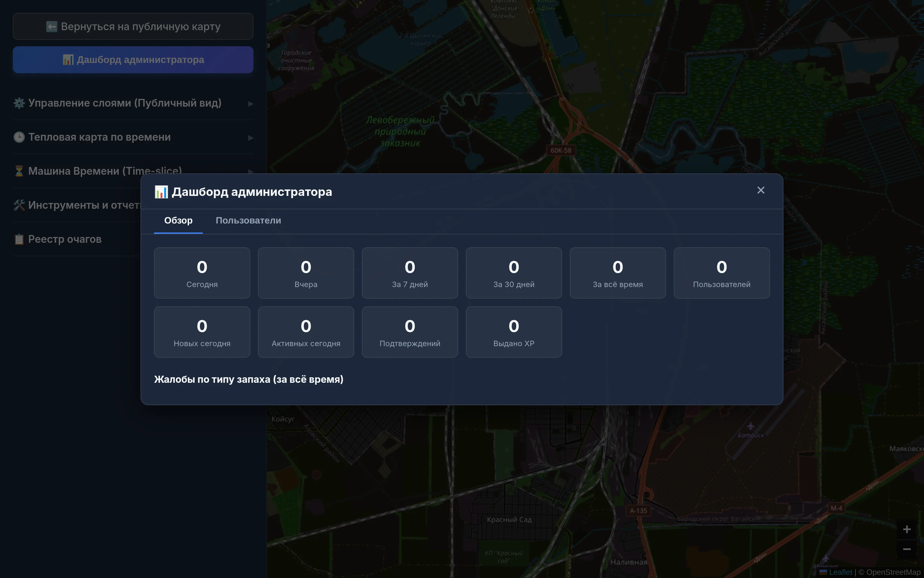
Task: Click the back arrow icon on the return button
Action: (x=52, y=27)
